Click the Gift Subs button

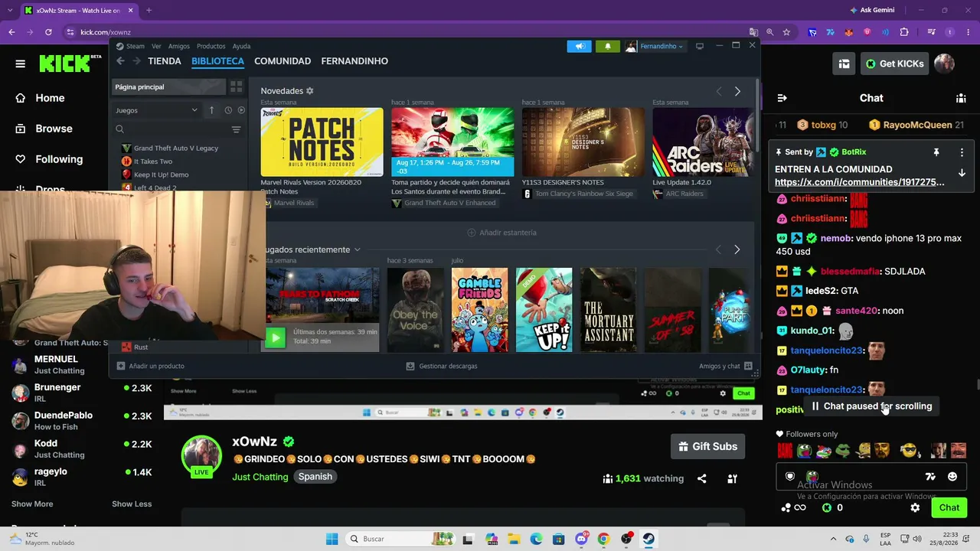[708, 447]
